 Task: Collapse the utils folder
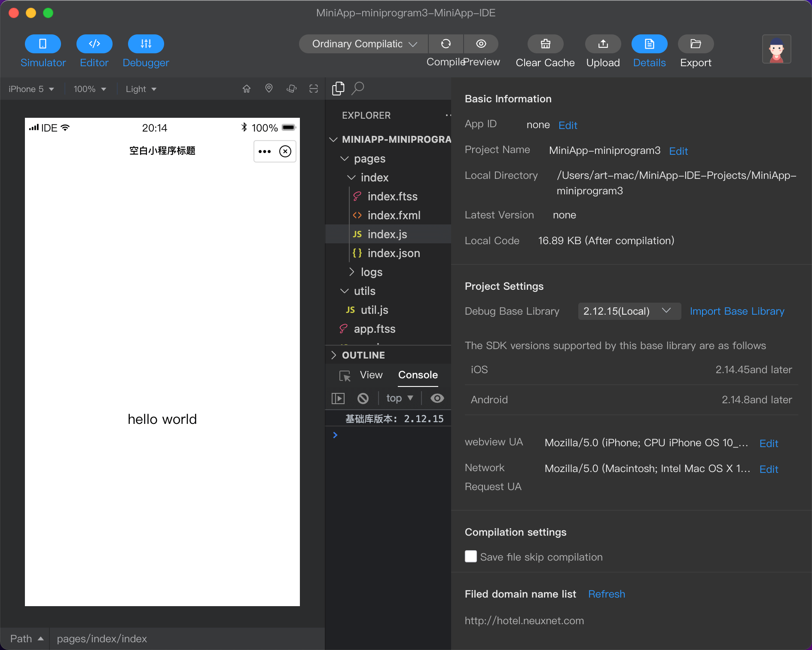[345, 291]
